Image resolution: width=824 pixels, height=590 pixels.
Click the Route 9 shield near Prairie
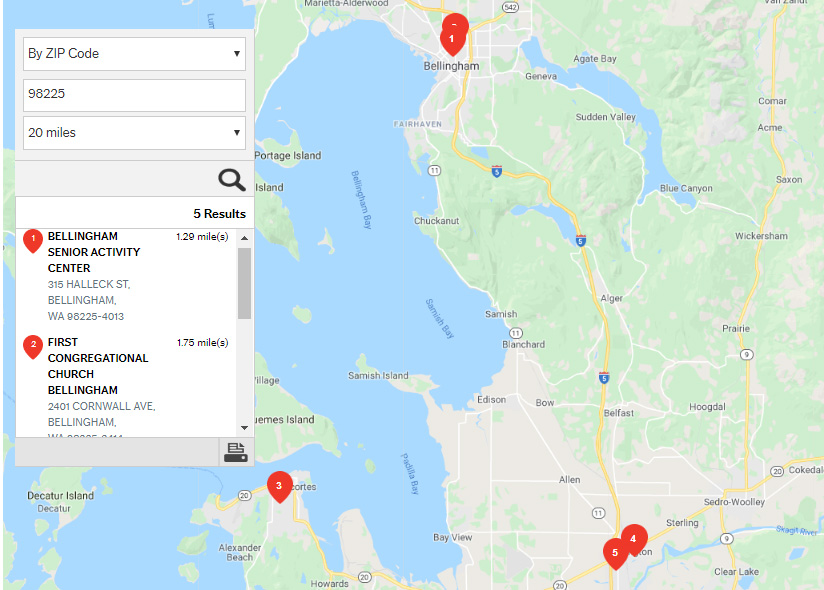pos(747,355)
